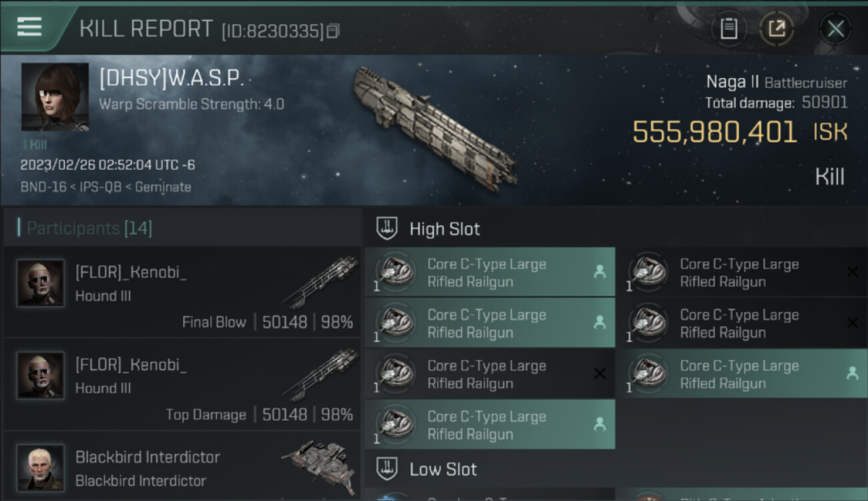Screen dimensions: 868x501
Task: Click the first left-column railgun module
Action: click(x=489, y=273)
